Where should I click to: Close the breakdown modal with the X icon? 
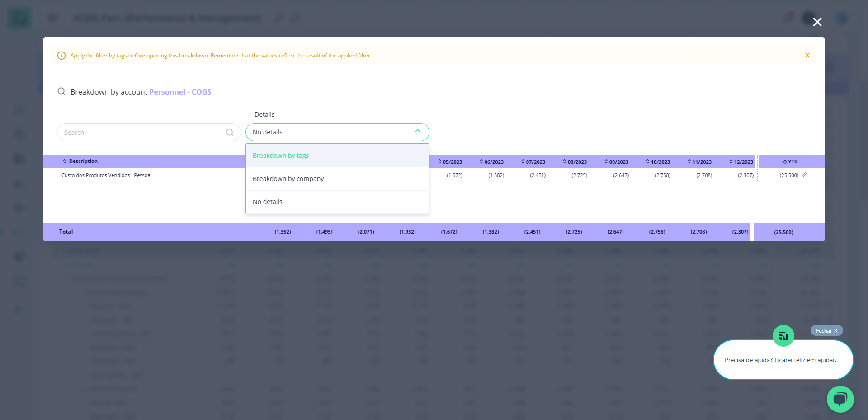[x=817, y=22]
